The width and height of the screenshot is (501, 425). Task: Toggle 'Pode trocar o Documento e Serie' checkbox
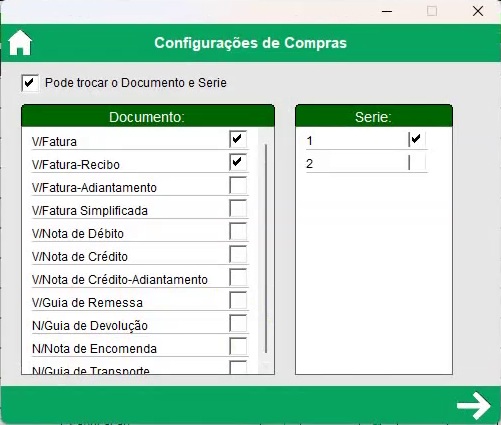click(x=30, y=83)
